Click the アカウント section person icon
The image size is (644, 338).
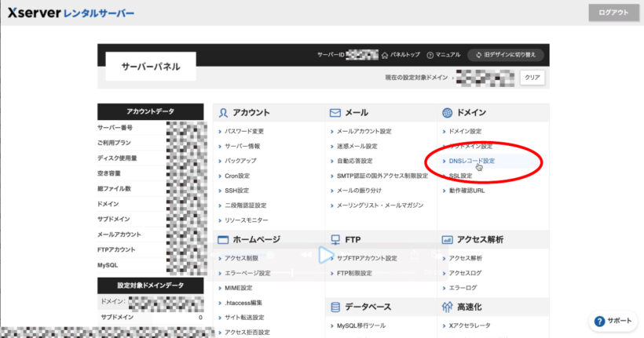point(224,113)
